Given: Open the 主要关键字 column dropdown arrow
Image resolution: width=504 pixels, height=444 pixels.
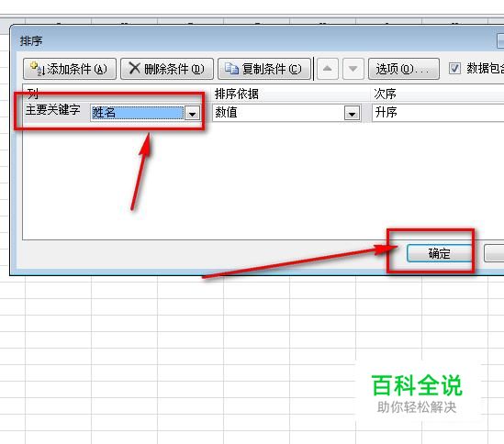Looking at the screenshot, I should pyautogui.click(x=192, y=113).
